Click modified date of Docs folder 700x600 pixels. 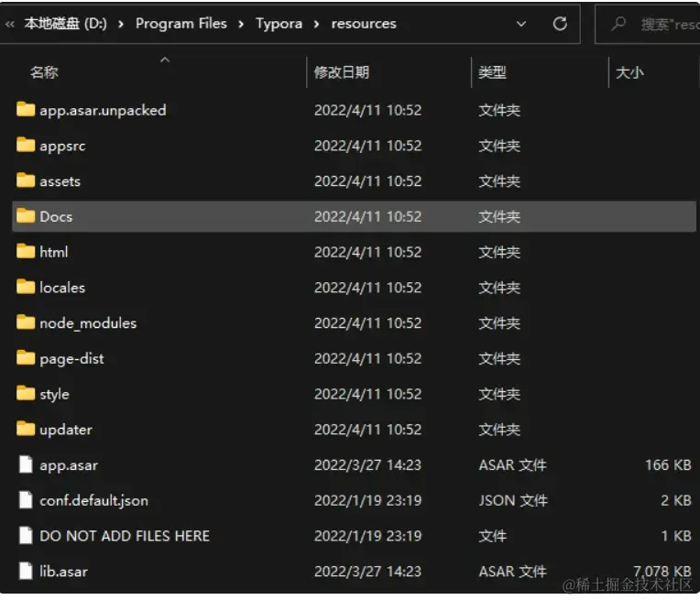[x=367, y=216]
